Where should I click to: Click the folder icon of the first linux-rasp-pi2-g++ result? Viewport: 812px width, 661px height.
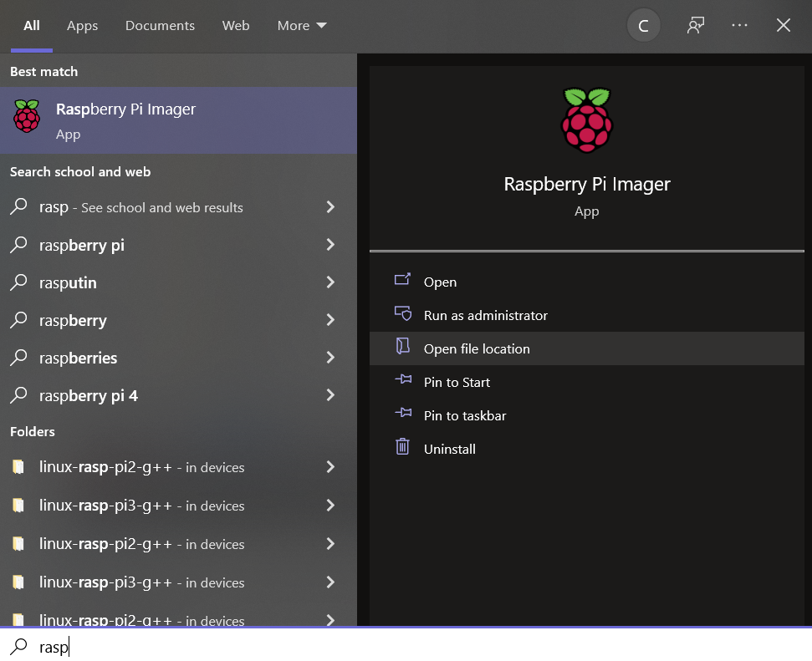coord(18,467)
